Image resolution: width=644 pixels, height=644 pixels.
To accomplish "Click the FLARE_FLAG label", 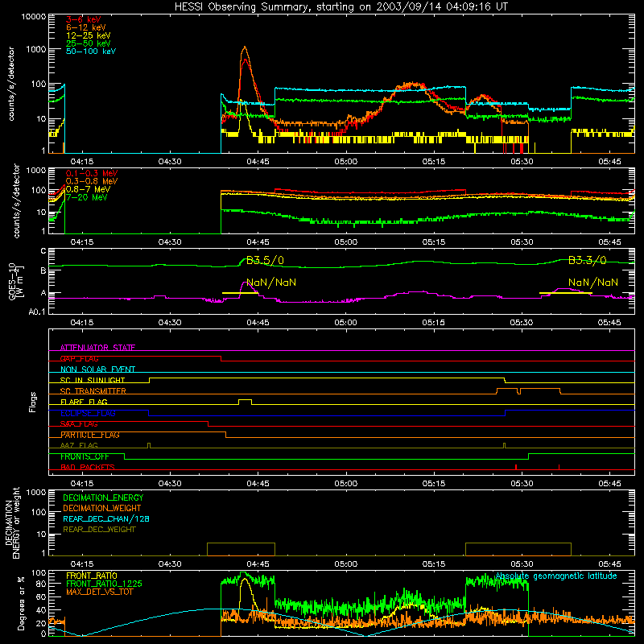I will point(84,402).
